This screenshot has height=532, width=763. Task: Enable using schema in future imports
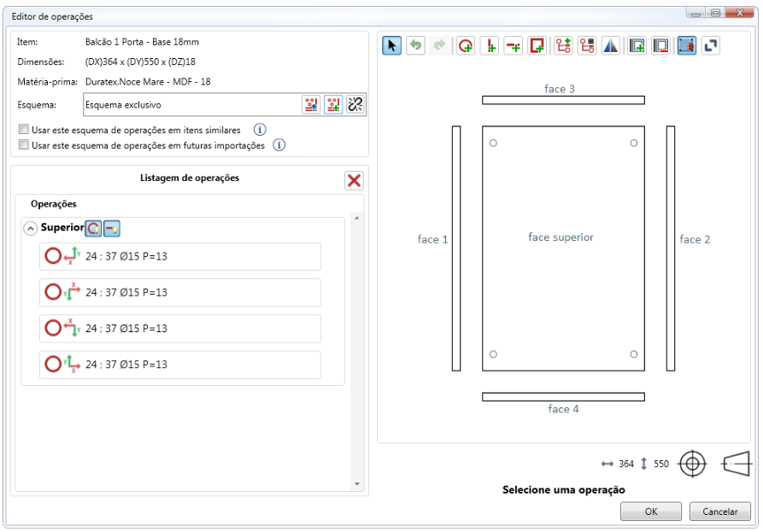pyautogui.click(x=23, y=146)
